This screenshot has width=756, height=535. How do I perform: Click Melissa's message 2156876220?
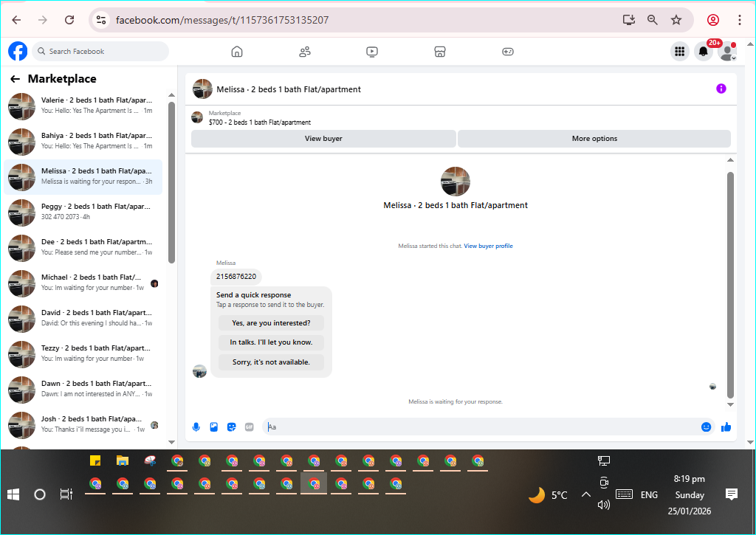[x=236, y=277]
